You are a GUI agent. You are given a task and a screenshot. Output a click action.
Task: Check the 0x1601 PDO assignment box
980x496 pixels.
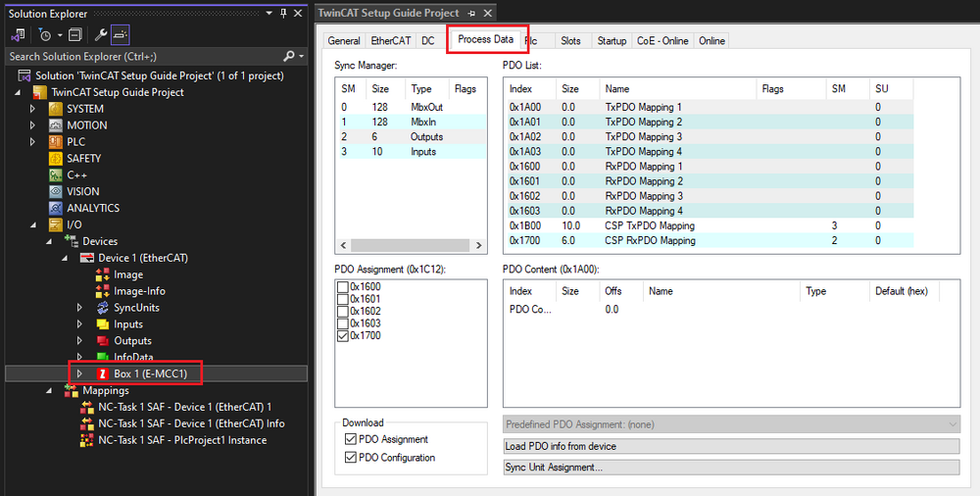[x=343, y=299]
